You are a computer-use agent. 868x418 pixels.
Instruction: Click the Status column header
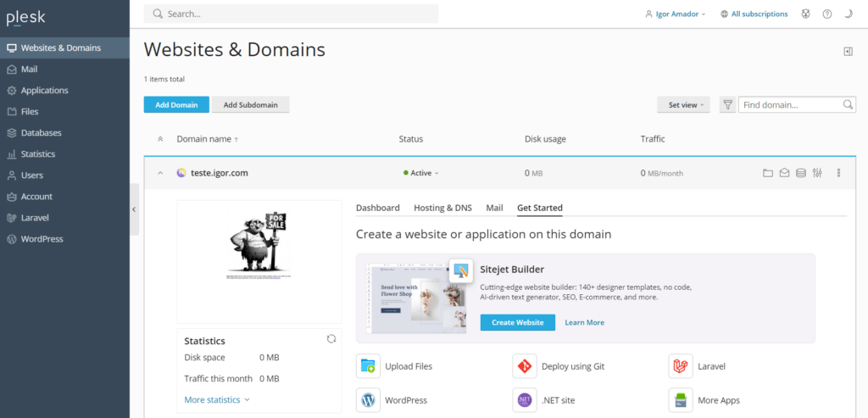[411, 139]
